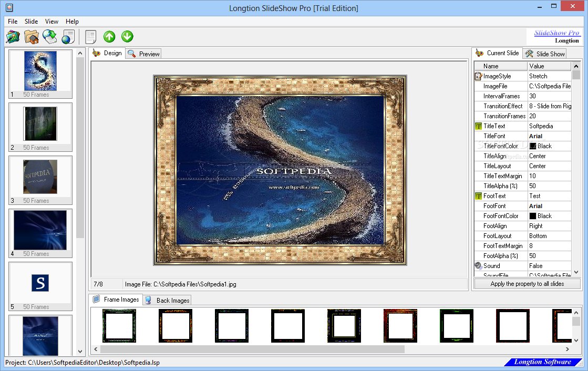Screen dimensions: 588x371
Task: Click Apply the property to all slides
Action: pos(527,284)
